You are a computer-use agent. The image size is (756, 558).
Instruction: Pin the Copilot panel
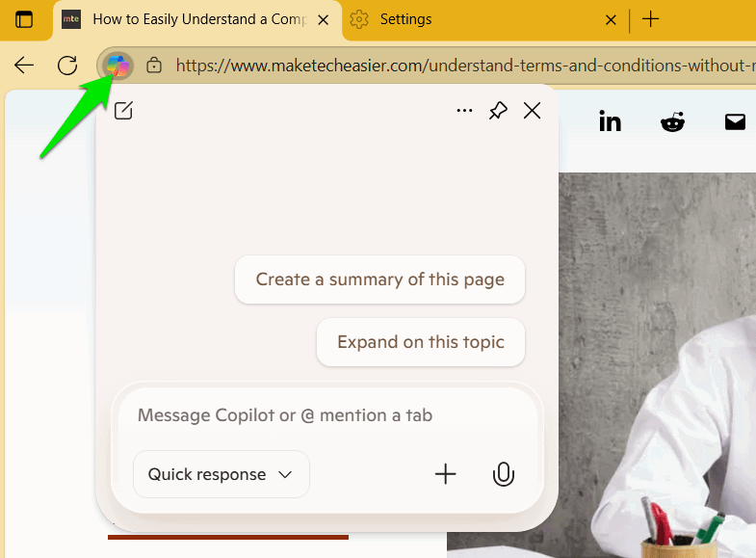(x=498, y=111)
